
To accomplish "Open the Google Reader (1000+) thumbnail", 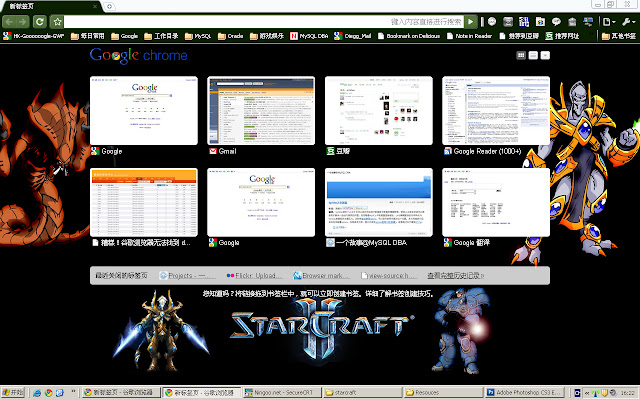I will tap(496, 111).
